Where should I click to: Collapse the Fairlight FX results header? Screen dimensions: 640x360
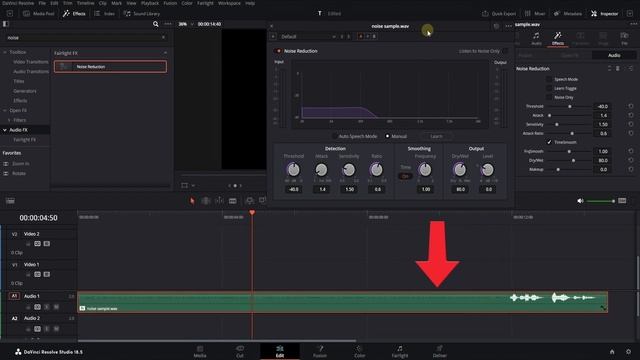pos(165,53)
